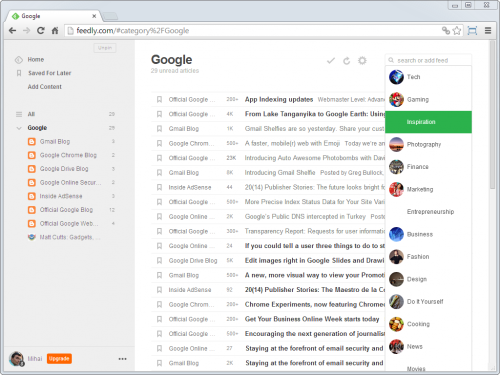Viewport: 500px width, 375px height.
Task: Go to browser home page icon
Action: click(x=55, y=31)
